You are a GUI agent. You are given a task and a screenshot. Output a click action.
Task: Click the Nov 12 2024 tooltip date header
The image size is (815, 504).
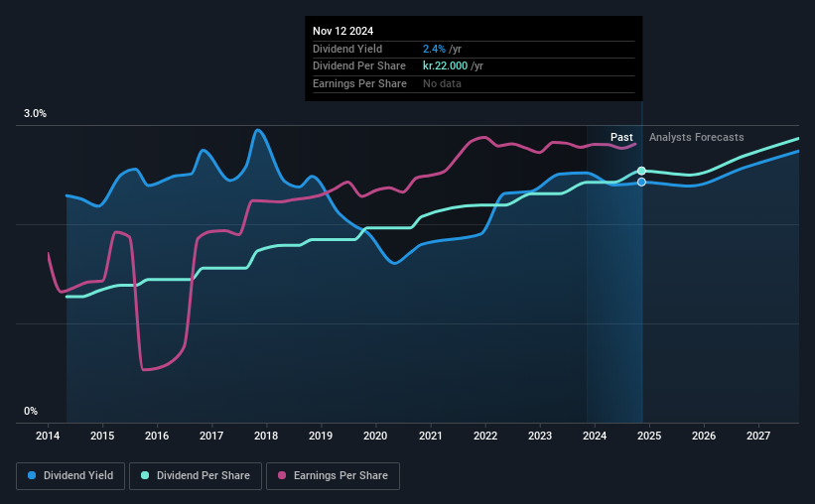point(343,31)
